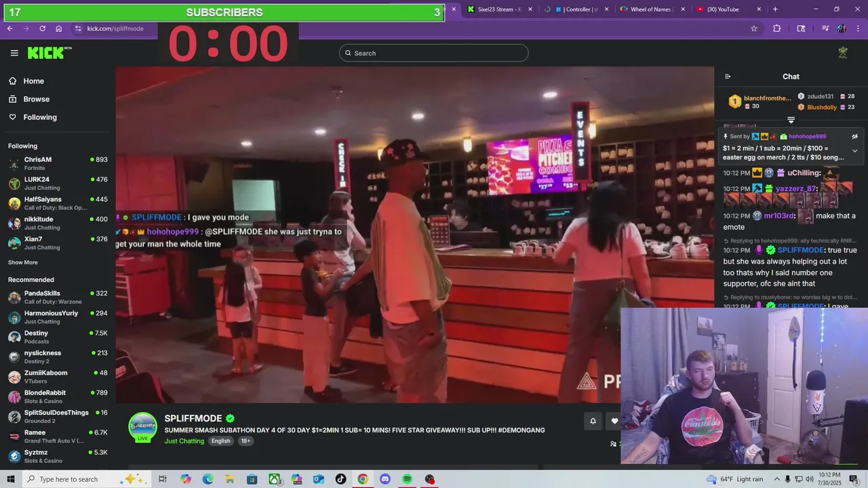Collapse the chat panel icon
The height and width of the screenshot is (488, 868).
(x=728, y=77)
